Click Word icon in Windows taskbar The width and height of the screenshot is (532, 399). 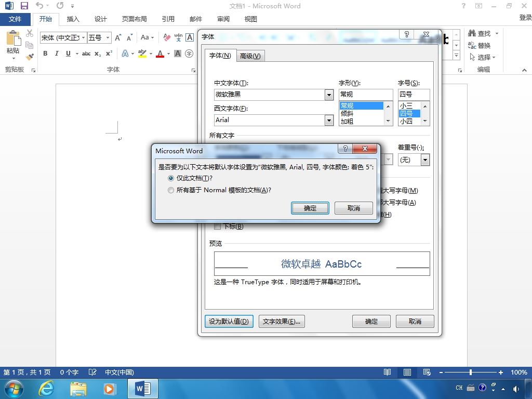click(143, 389)
